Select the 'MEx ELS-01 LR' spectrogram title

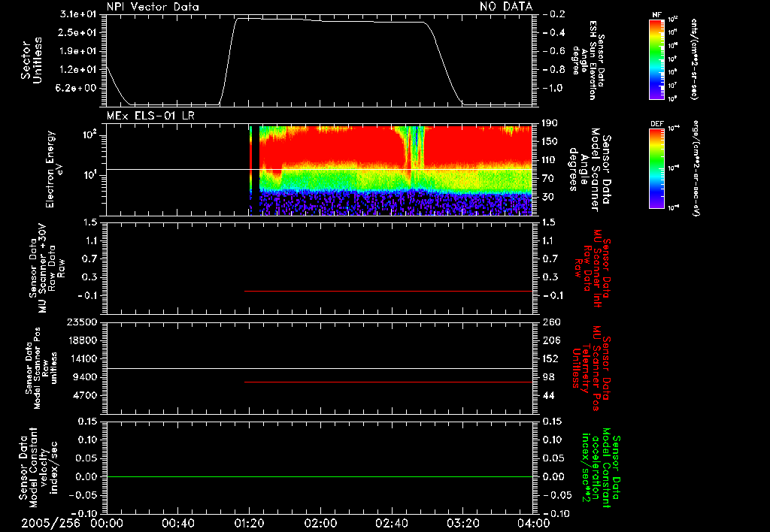click(150, 116)
